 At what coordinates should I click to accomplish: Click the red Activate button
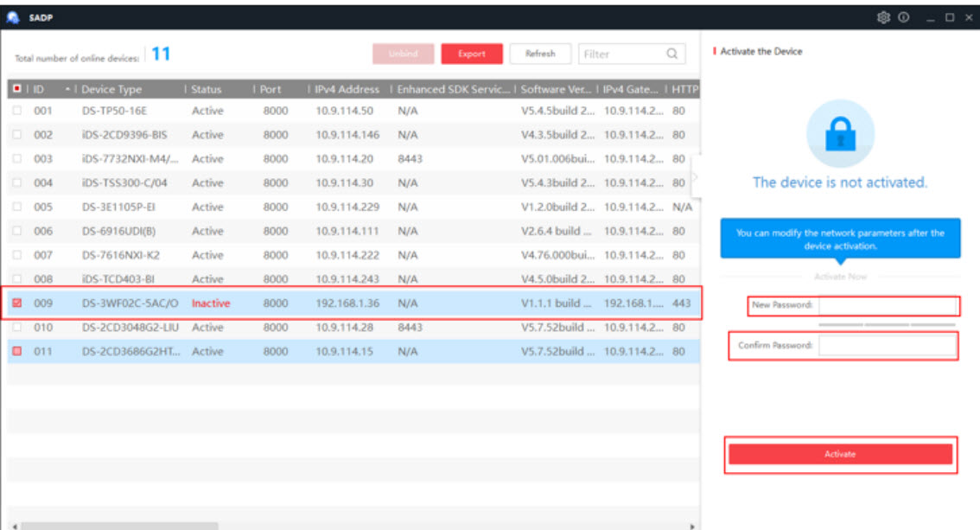click(840, 454)
